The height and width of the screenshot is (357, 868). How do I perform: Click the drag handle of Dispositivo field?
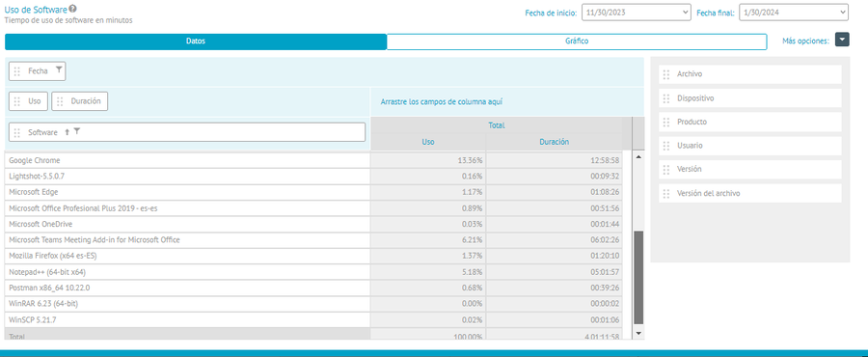coord(666,98)
